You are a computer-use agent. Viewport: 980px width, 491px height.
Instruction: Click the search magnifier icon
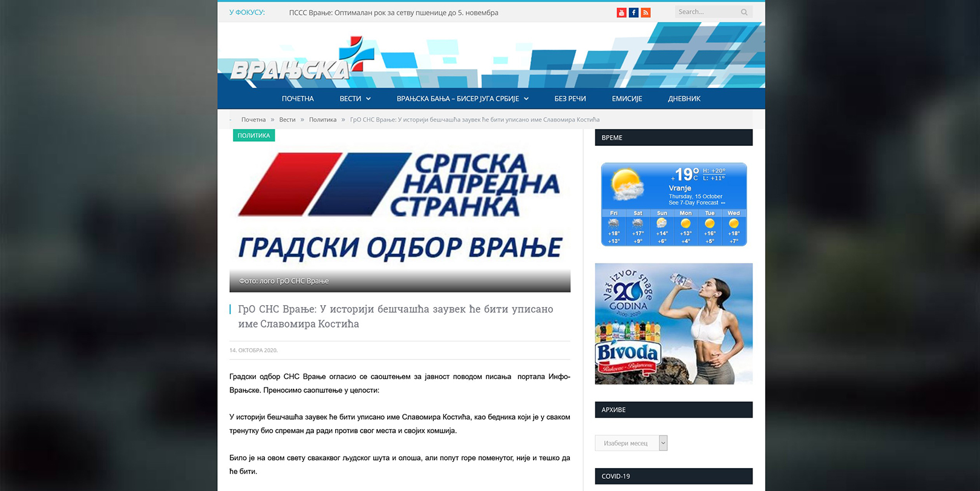click(x=744, y=12)
